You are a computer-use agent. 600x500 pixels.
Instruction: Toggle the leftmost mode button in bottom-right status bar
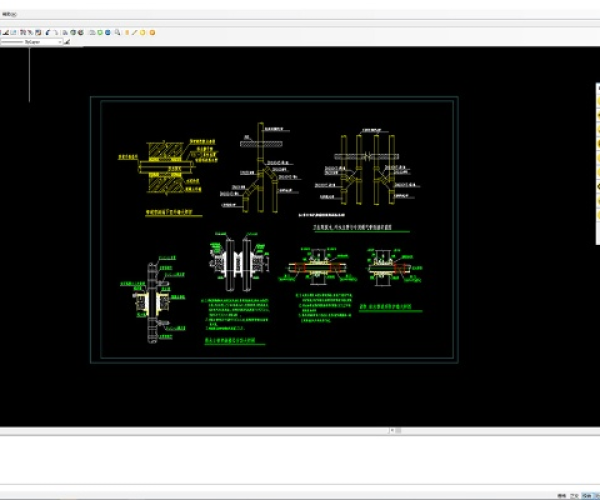[x=562, y=494]
